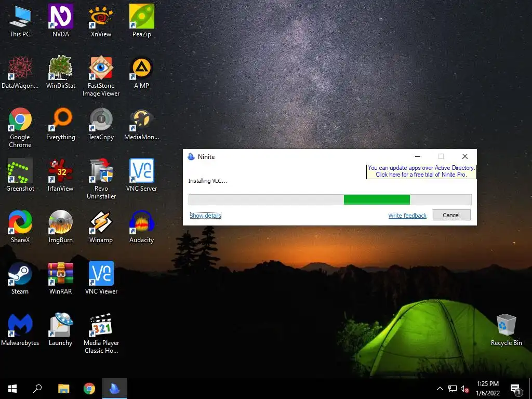
Task: Click the VNC Viewer desktop shortcut
Action: pos(101,278)
